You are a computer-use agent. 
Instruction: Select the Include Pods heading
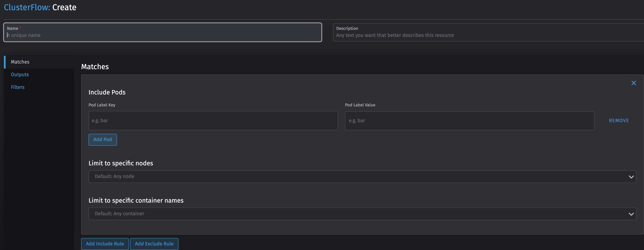107,92
